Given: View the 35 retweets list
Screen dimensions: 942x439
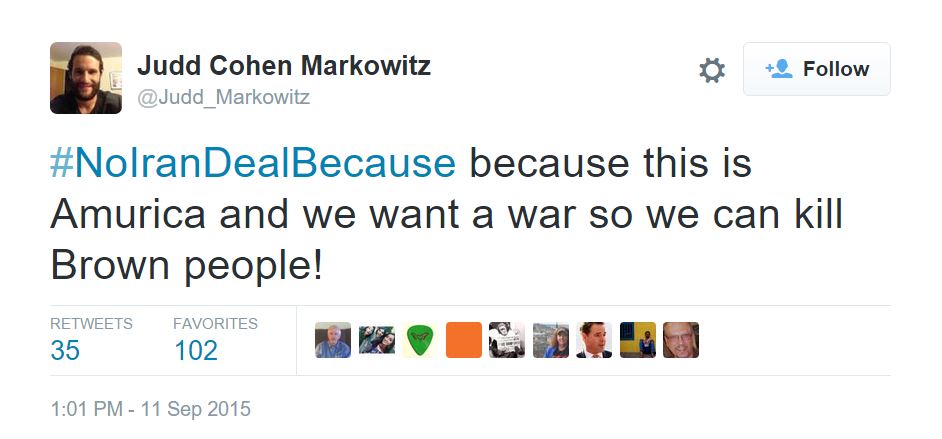Looking at the screenshot, I should point(65,351).
